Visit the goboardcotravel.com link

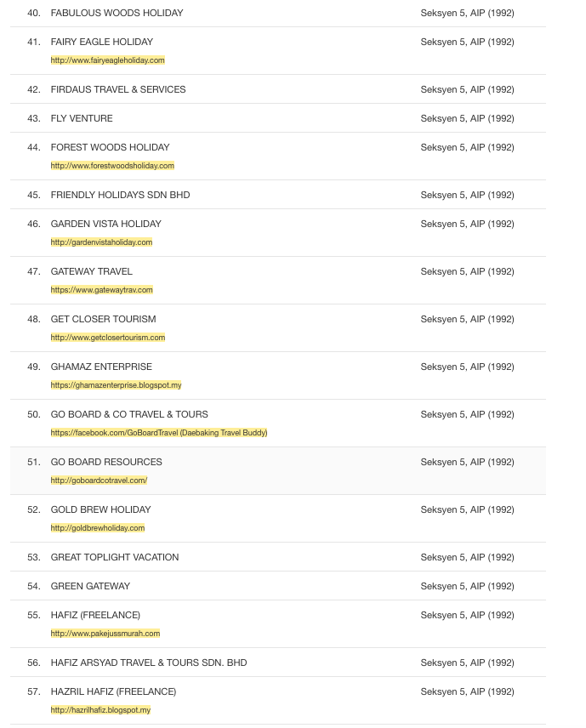(99, 481)
